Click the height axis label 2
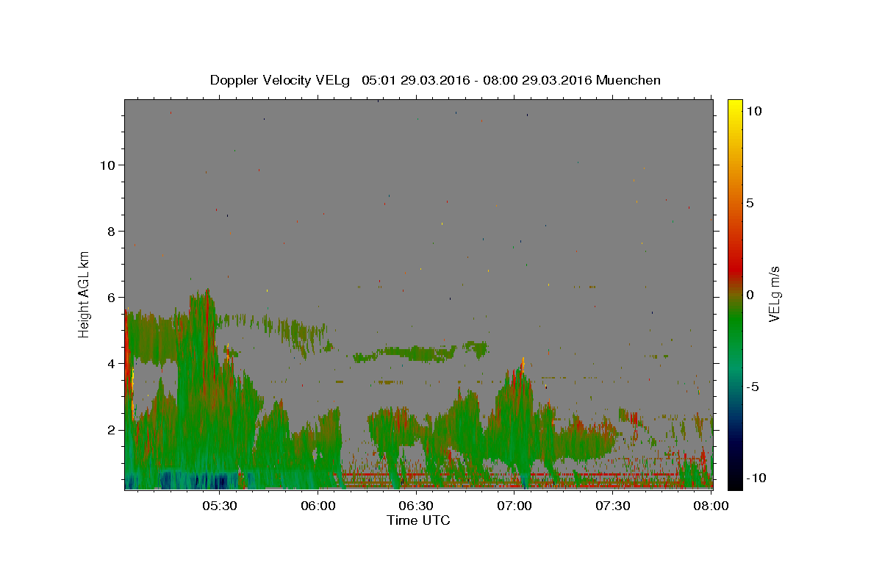This screenshot has height=588, width=882. pyautogui.click(x=110, y=429)
